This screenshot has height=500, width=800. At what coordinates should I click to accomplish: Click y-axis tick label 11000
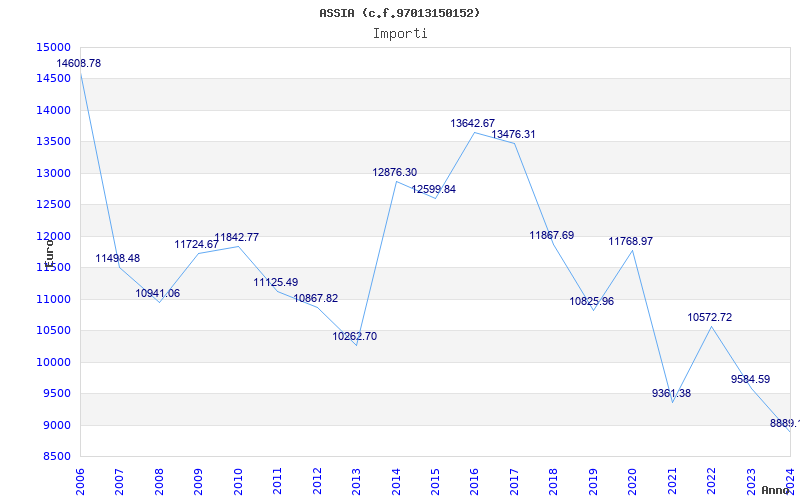coord(53,299)
